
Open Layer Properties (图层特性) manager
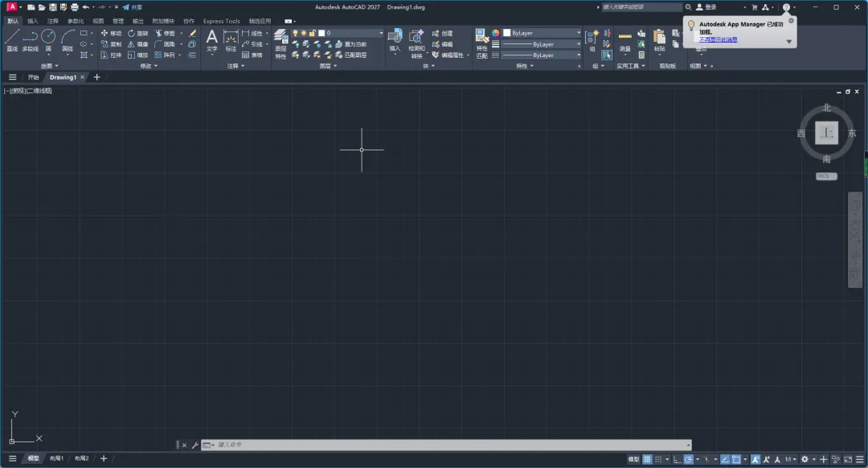click(x=280, y=43)
